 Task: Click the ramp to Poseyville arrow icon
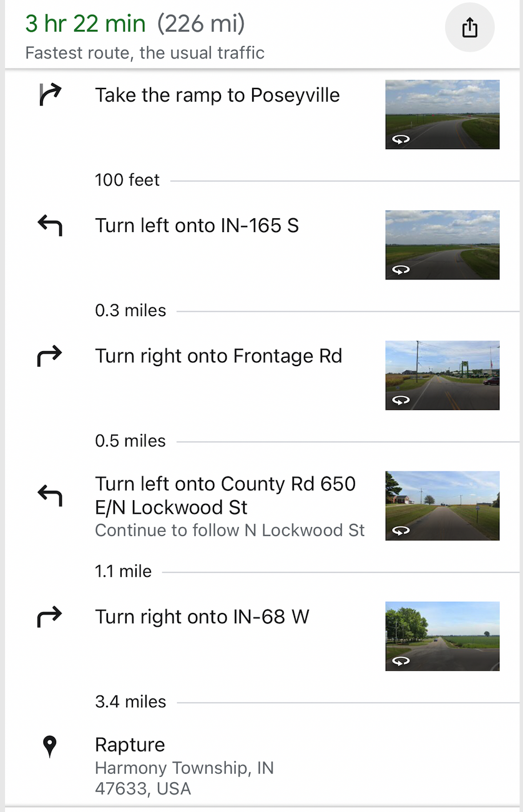(50, 95)
